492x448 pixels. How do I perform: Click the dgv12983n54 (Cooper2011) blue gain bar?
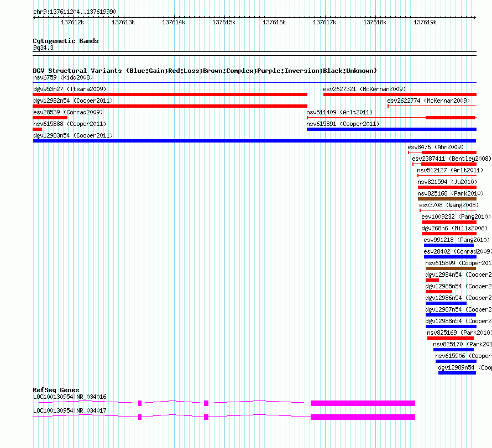pyautogui.click(x=254, y=141)
